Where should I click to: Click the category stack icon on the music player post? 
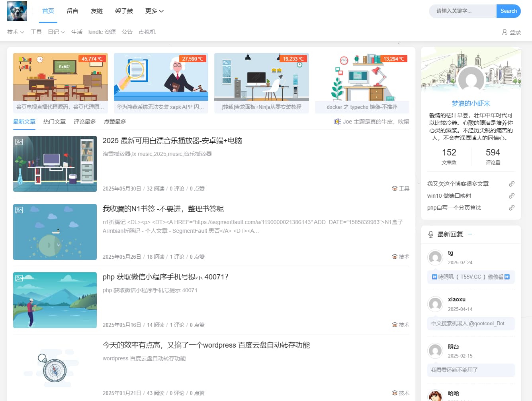coord(395,189)
